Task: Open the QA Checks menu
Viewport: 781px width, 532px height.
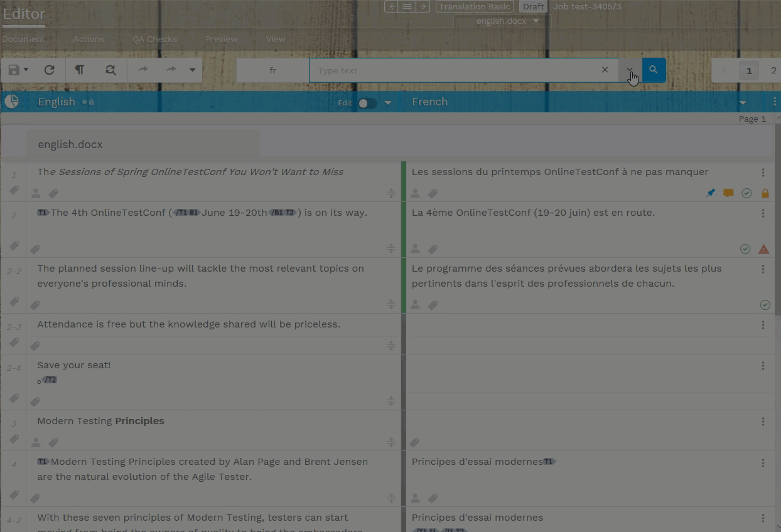Action: click(154, 39)
